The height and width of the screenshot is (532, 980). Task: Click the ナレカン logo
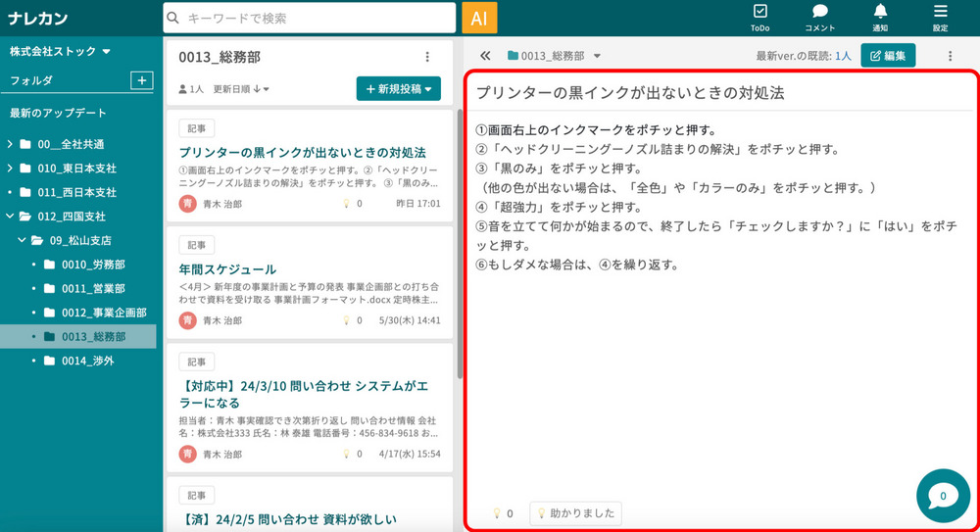point(38,19)
